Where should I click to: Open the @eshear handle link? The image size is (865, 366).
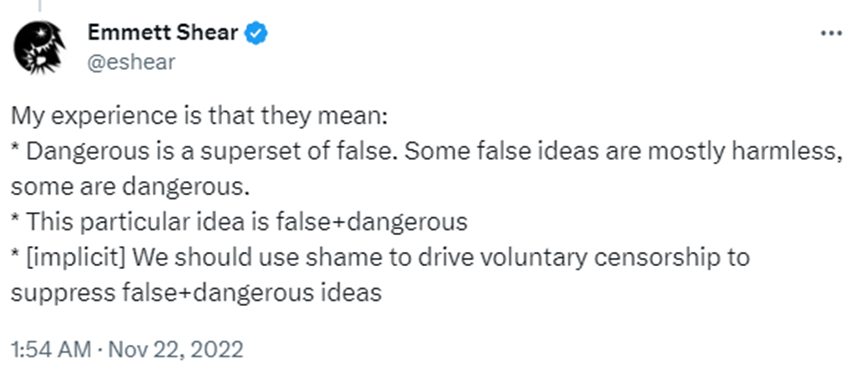pos(131,62)
